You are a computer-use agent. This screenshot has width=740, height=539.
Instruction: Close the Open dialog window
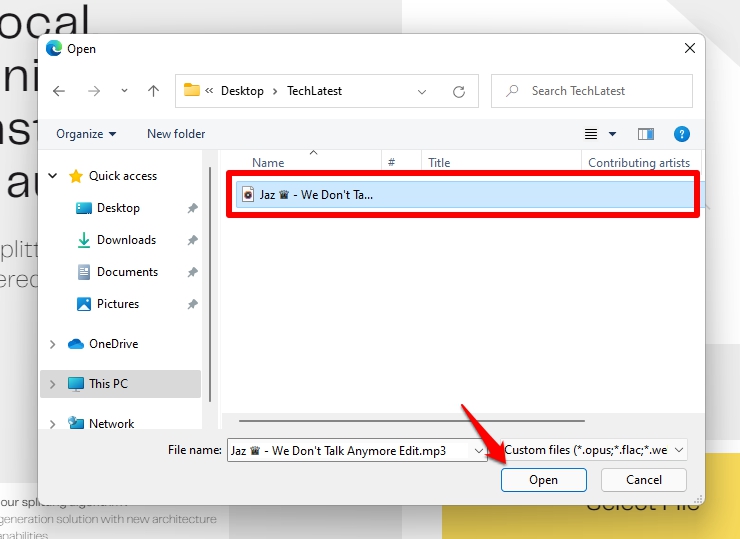click(x=690, y=48)
